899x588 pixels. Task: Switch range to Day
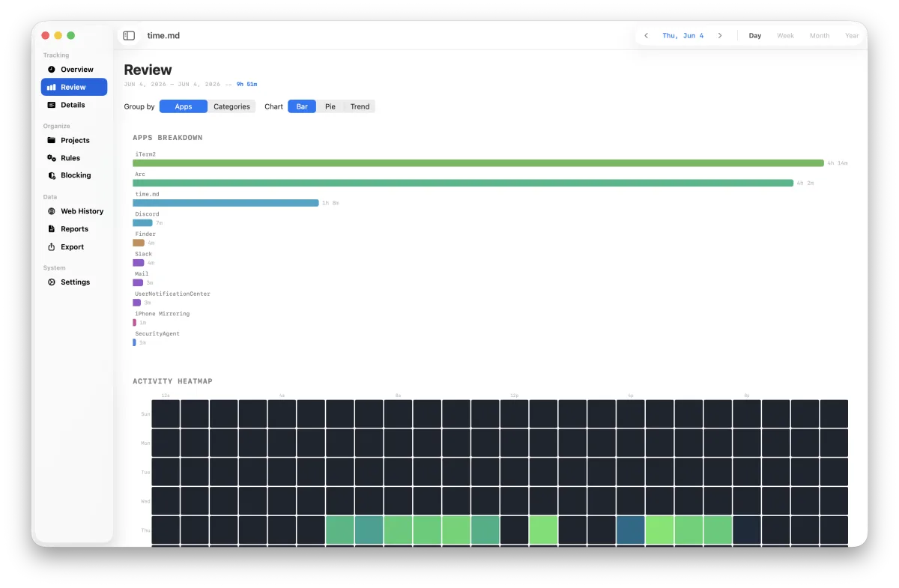click(755, 35)
